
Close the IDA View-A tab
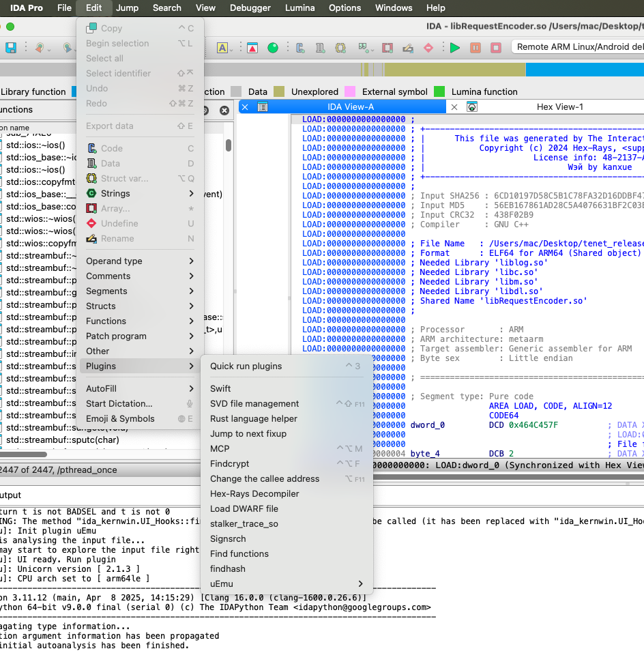245,107
